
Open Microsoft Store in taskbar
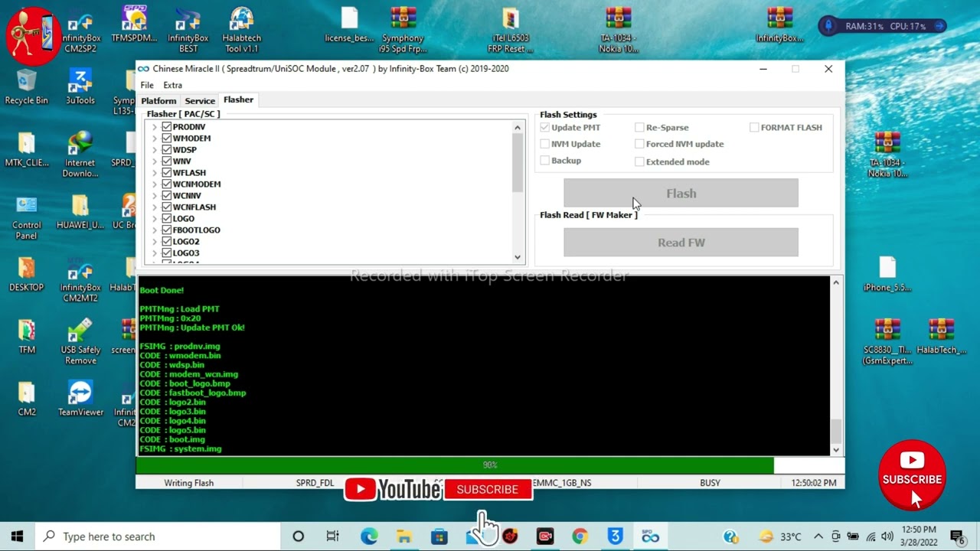(439, 536)
